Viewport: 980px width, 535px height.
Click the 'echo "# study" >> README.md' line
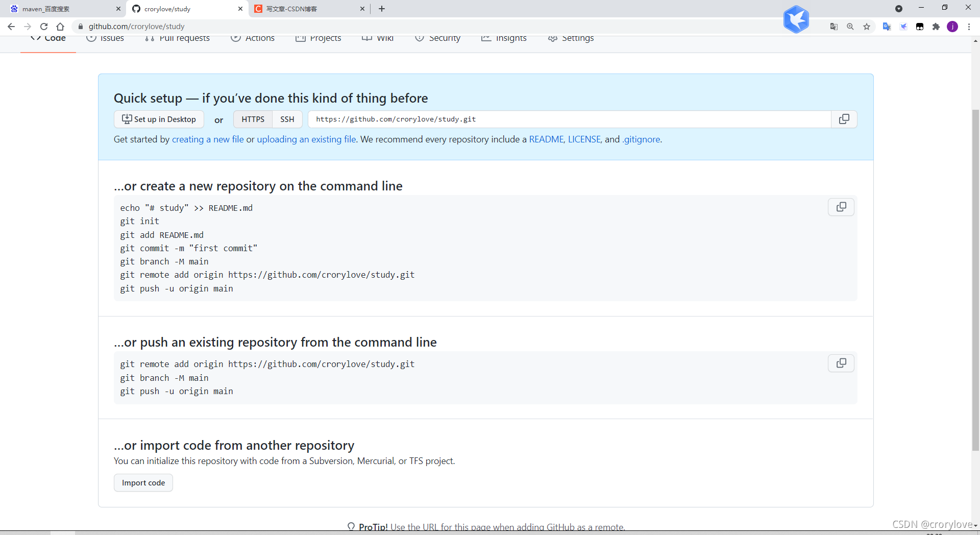pyautogui.click(x=186, y=208)
